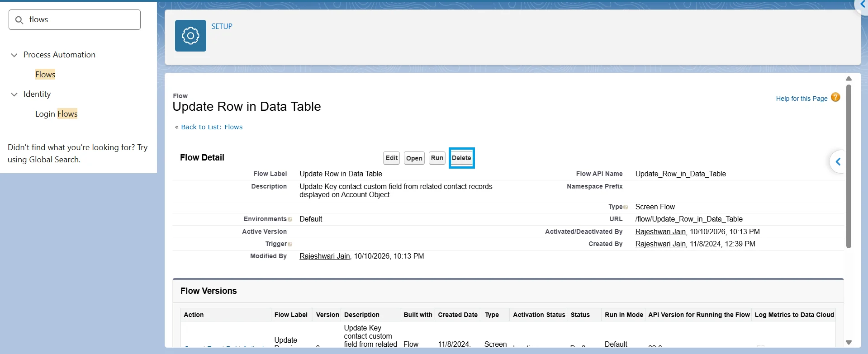This screenshot has width=868, height=354.
Task: Click the help bubble next to Type
Action: 626,207
